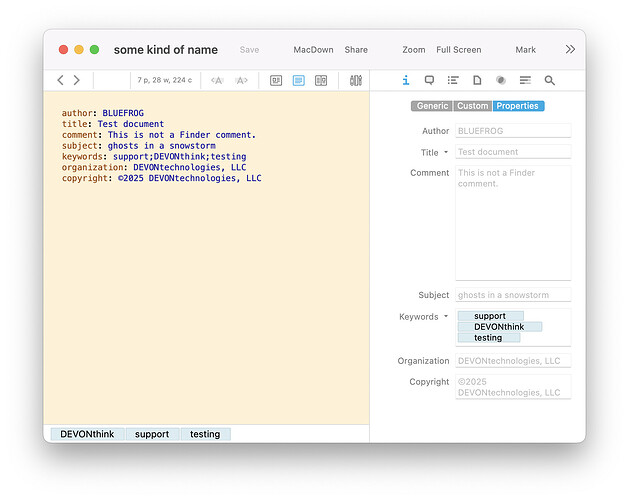Click the 'comment: This is not a Finder comment.' line
The height and width of the screenshot is (500, 629).
pos(159,135)
